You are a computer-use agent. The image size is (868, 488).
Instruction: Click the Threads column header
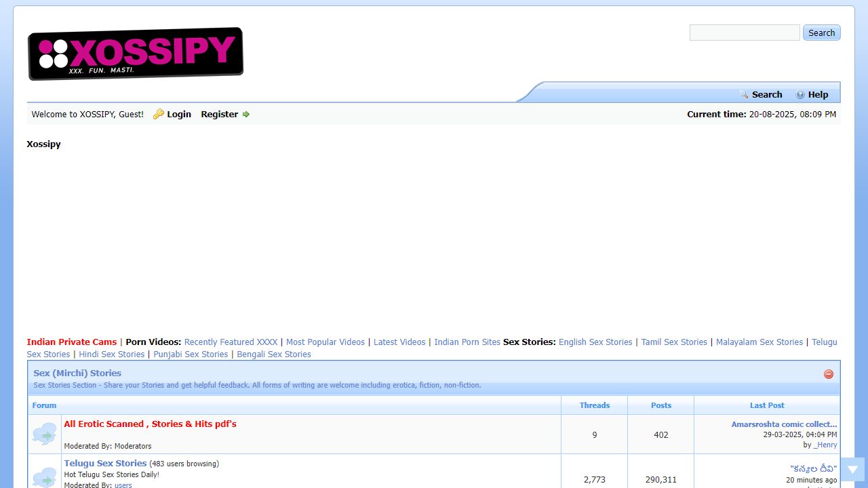(x=595, y=405)
